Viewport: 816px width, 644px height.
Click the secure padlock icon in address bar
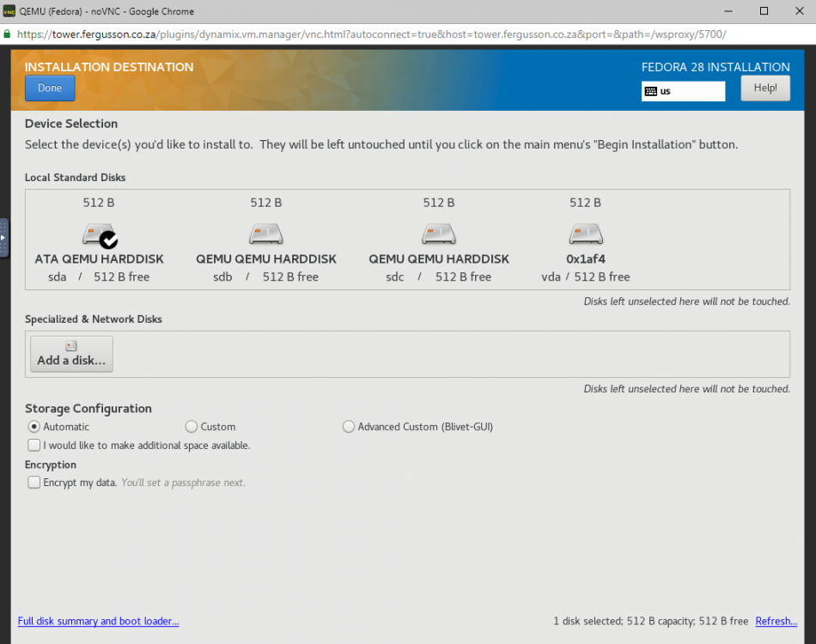[7, 34]
